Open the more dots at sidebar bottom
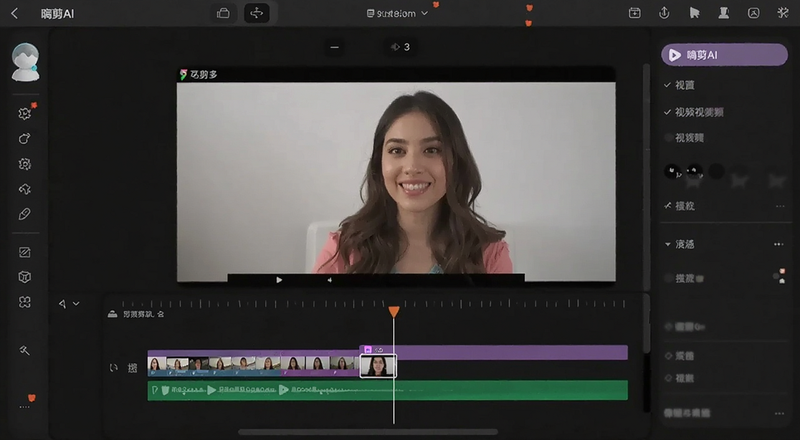The image size is (800, 440). coord(24,407)
